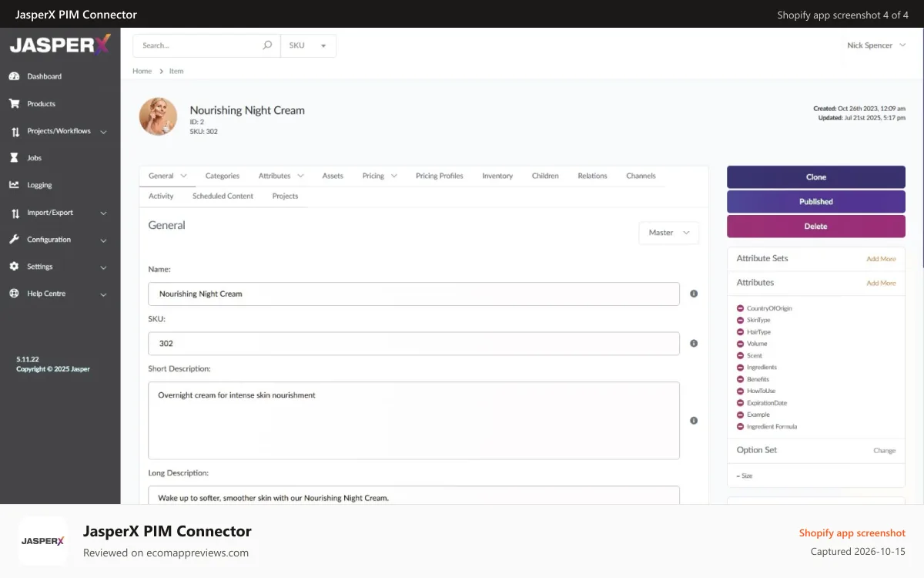Expand the Configuration sidebar chevron
Screen dimensions: 924x578
[104, 240]
